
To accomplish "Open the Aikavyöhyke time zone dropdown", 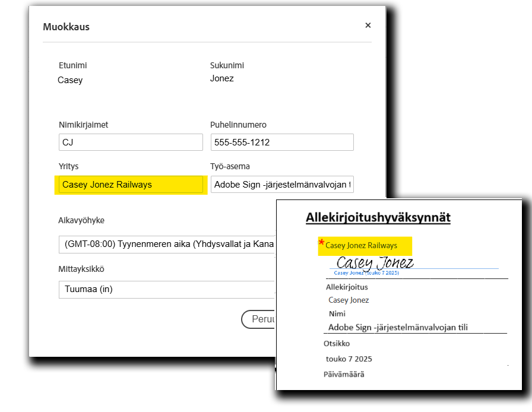I will [x=167, y=245].
